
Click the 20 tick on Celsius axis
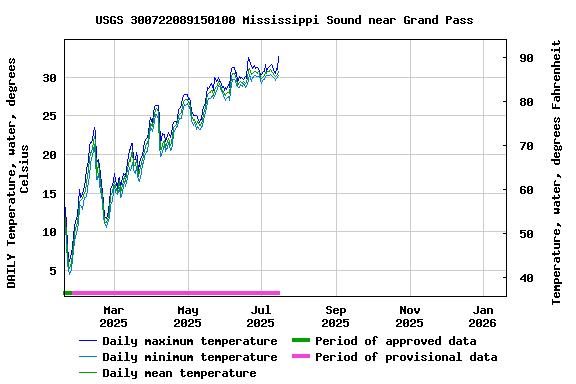point(49,155)
